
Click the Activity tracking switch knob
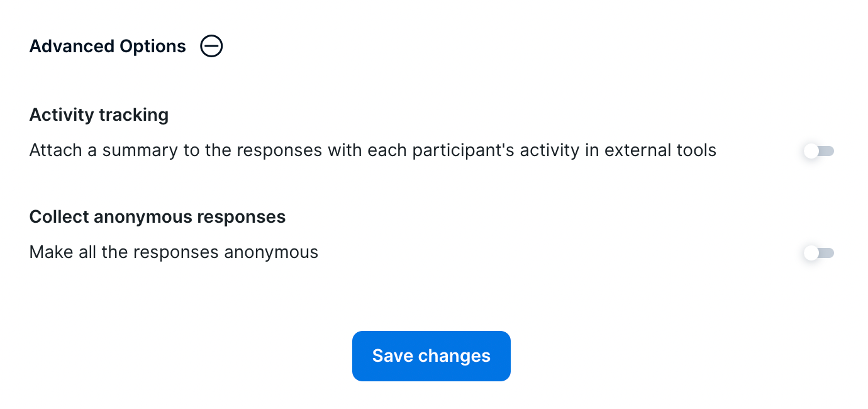click(x=811, y=151)
